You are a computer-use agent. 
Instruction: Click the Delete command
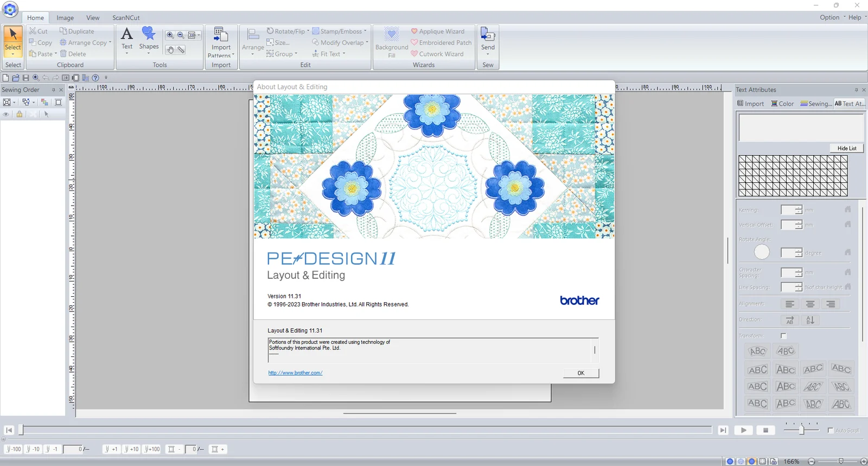tap(73, 54)
